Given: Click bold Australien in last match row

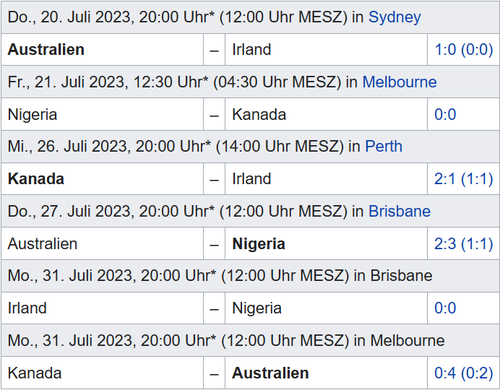Looking at the screenshot, I should coord(270,373).
